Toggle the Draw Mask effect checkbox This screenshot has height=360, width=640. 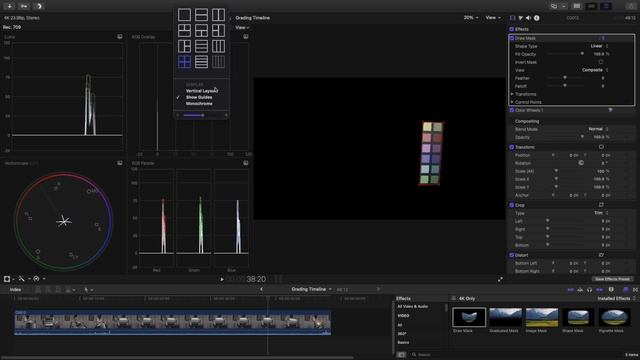[511, 38]
